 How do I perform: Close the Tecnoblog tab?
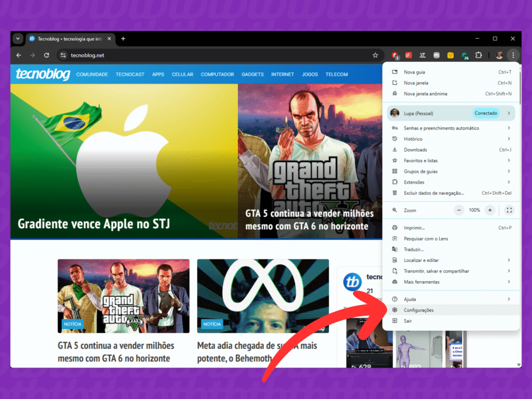[x=109, y=39]
